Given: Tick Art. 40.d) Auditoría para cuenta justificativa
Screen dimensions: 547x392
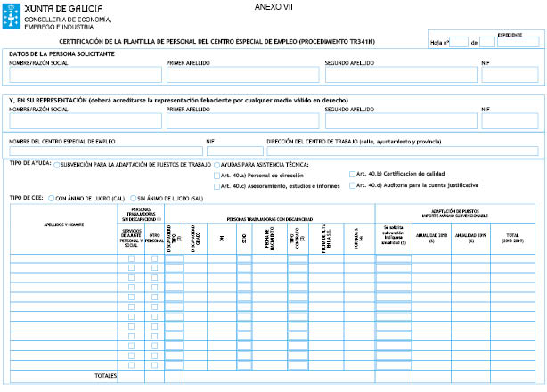Looking at the screenshot, I should coord(352,185).
